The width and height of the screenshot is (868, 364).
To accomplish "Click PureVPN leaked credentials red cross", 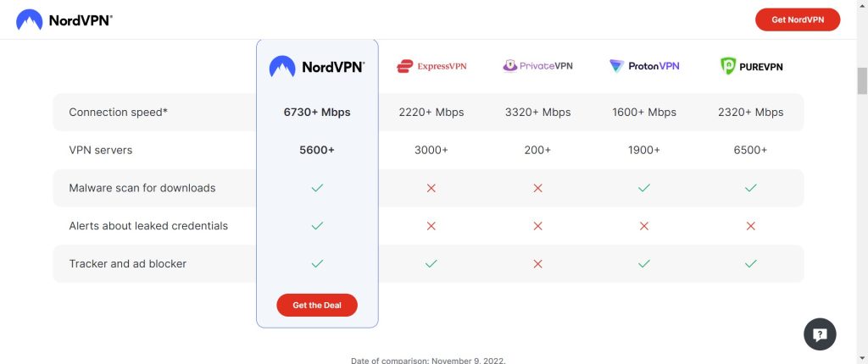I will 750,226.
